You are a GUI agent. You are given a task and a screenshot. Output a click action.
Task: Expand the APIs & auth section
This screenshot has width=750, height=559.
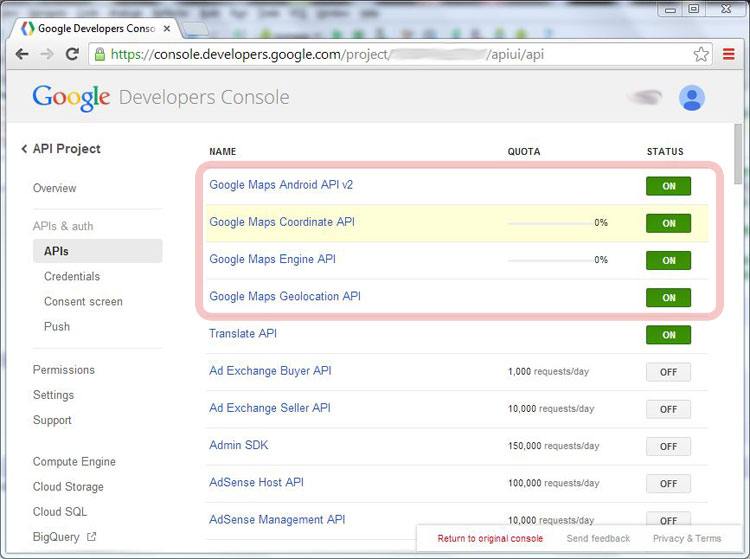coord(63,226)
